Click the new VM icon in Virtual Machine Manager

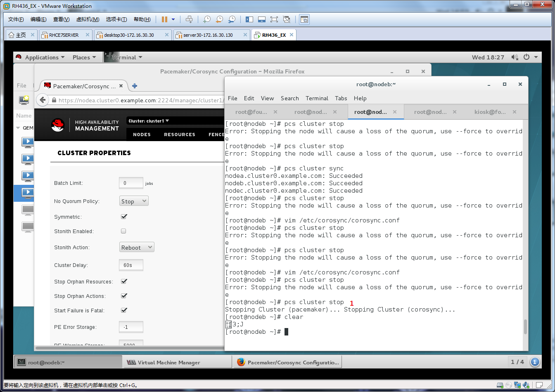[24, 99]
